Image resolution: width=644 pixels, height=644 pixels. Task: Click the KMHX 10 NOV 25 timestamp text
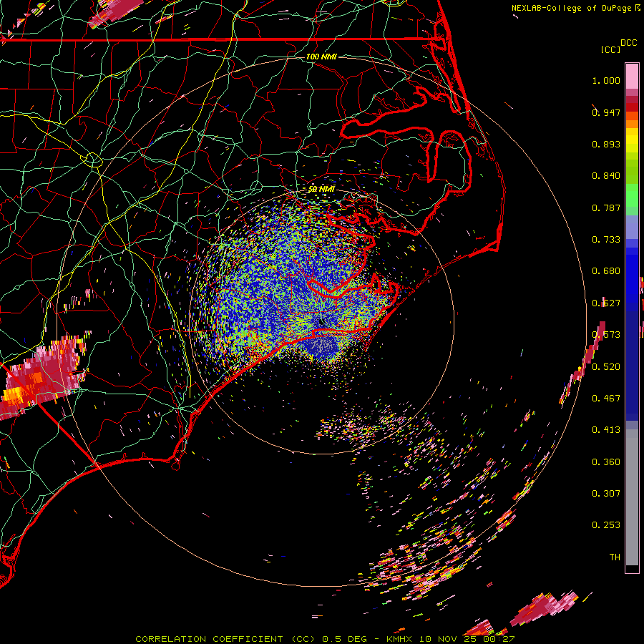pos(451,639)
